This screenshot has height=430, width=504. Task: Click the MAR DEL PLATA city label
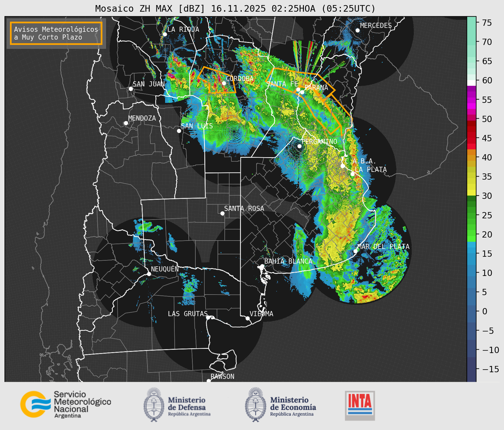coord(383,246)
